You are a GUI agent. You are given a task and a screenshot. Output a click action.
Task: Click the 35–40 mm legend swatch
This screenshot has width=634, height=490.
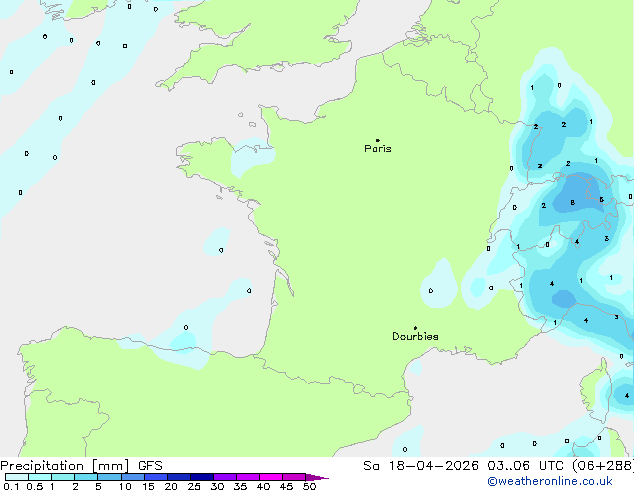coord(247,477)
